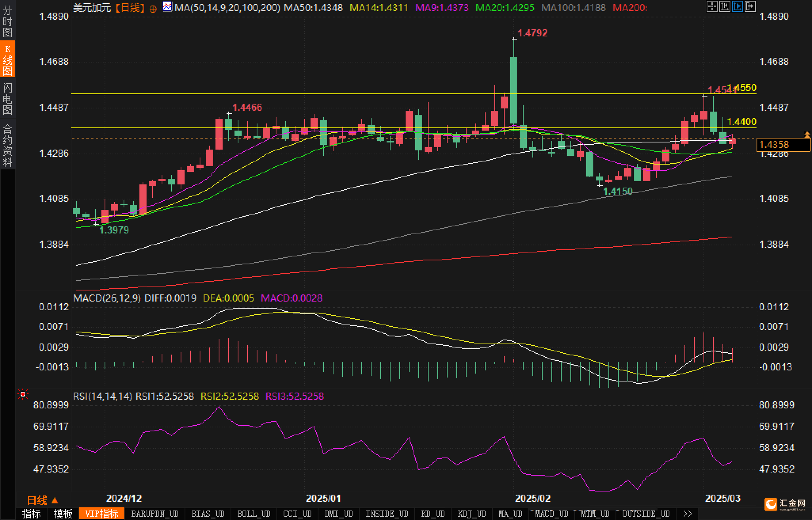
Task: Apply the MA_UD indicator
Action: pyautogui.click(x=511, y=514)
